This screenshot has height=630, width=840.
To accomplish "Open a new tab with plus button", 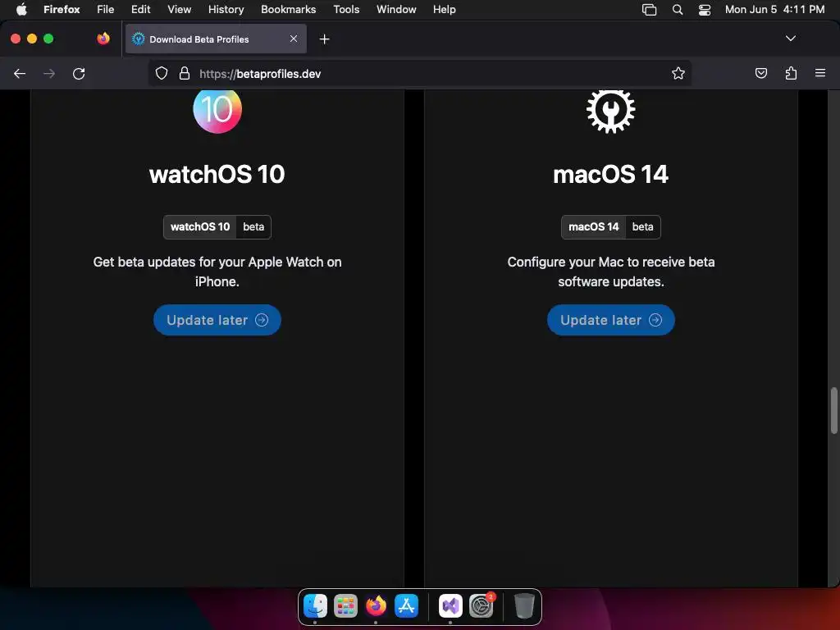I will pyautogui.click(x=324, y=39).
